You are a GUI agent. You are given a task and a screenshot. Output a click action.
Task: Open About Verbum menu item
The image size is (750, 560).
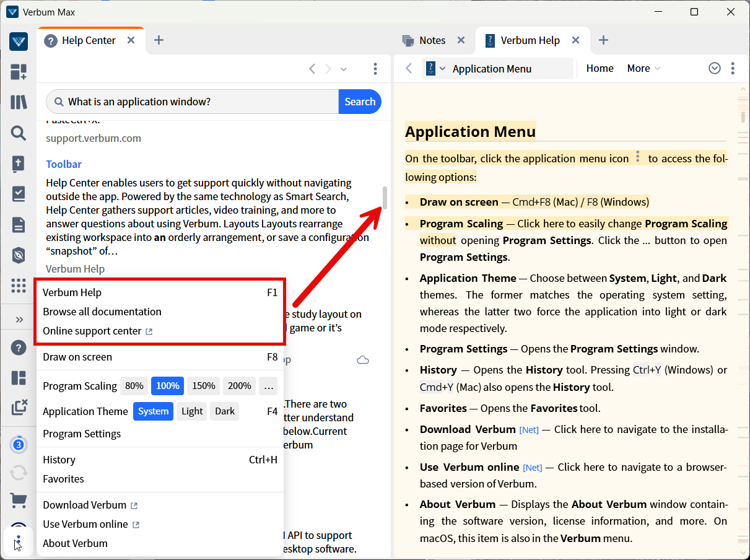coord(160,543)
